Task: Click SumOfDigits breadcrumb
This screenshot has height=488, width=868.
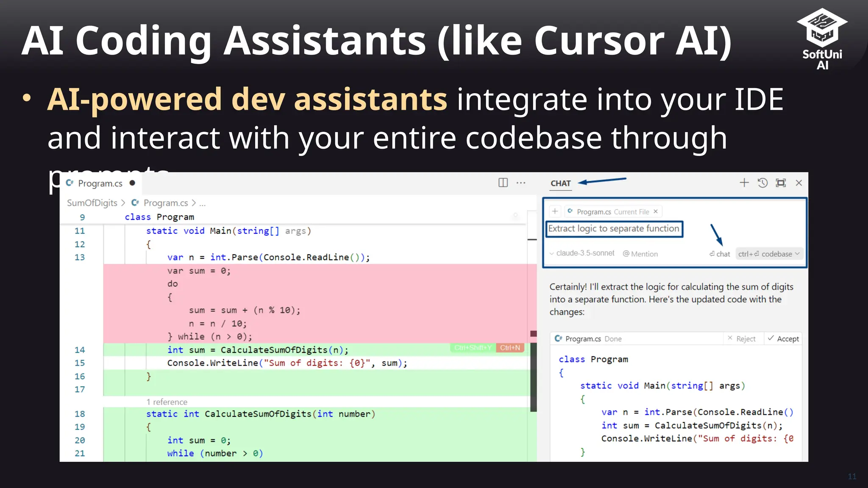Action: coord(92,203)
